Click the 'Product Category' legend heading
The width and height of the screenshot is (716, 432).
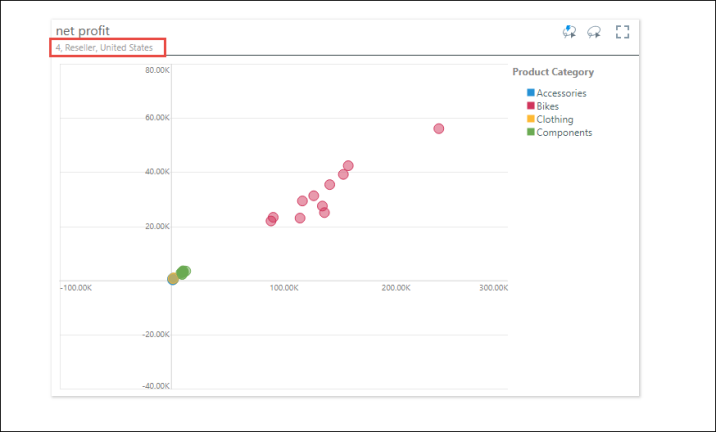click(x=553, y=72)
